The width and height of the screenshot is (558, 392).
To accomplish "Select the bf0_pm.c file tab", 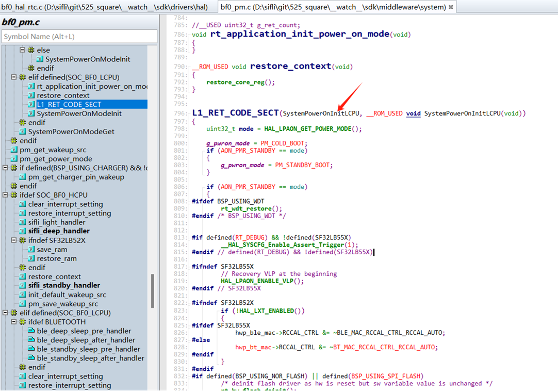I will click(x=333, y=7).
